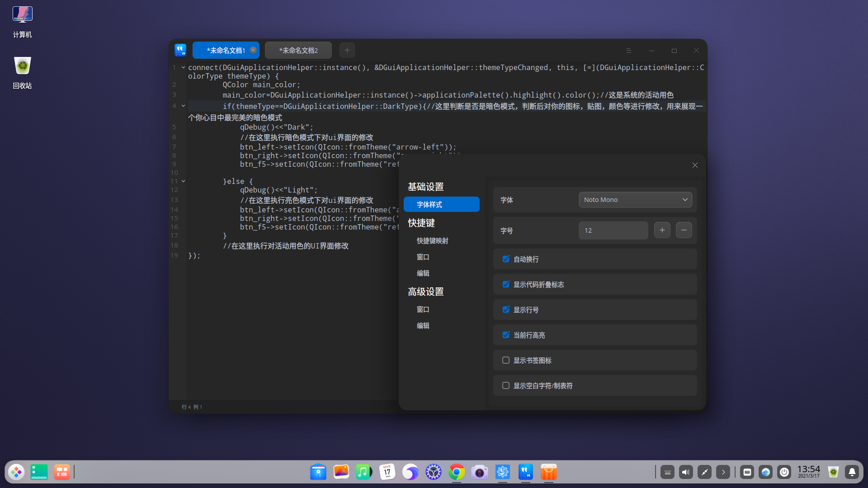Viewport: 868px width, 488px height.
Task: Click the power button in the dock tray
Action: pyautogui.click(x=784, y=472)
